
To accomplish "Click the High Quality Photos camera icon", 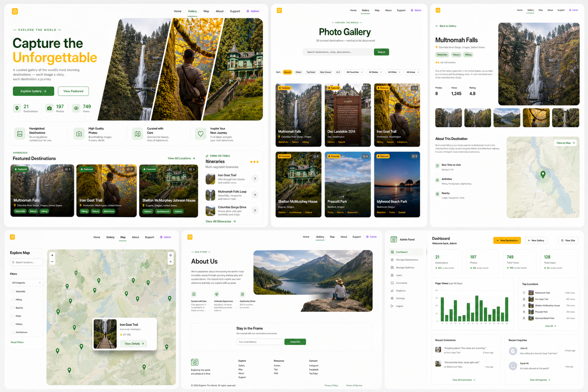I will tap(79, 134).
